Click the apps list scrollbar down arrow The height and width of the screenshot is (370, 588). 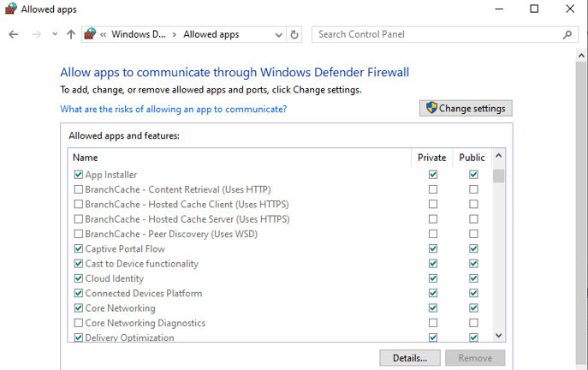[x=499, y=337]
